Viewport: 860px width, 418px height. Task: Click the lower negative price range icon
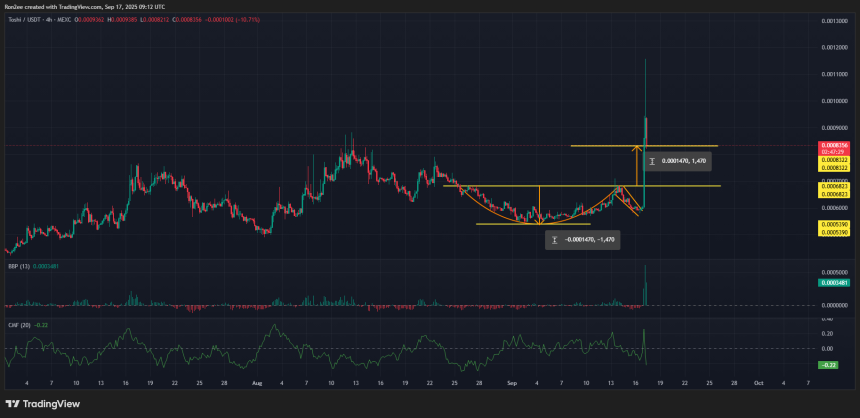pyautogui.click(x=554, y=239)
